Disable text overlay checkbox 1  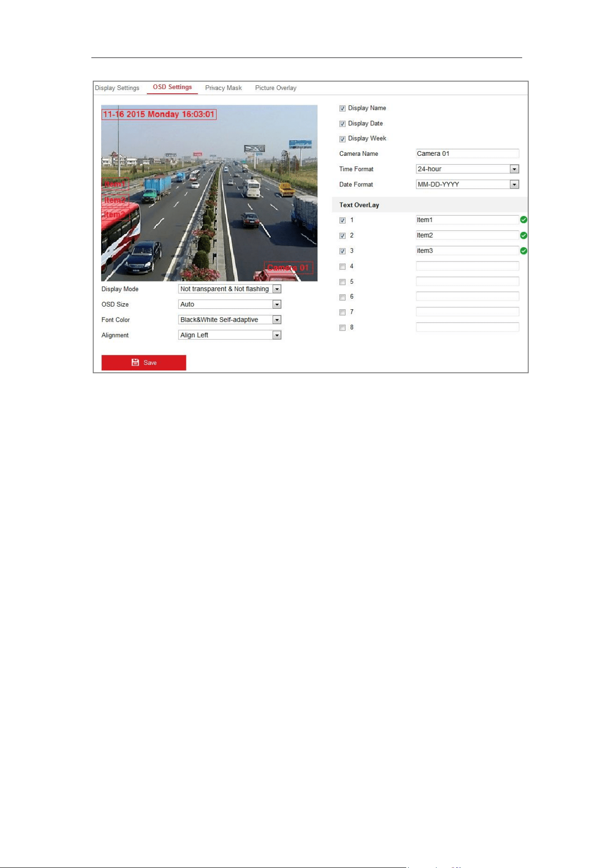342,220
